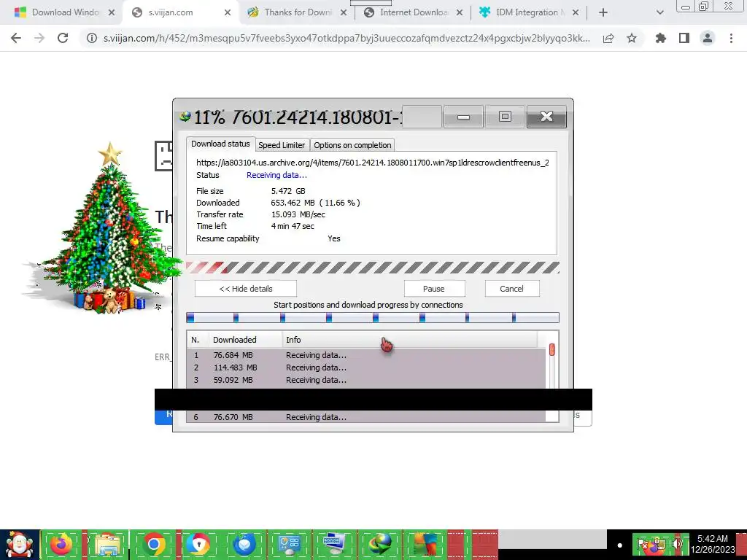Reload the current page

63,38
